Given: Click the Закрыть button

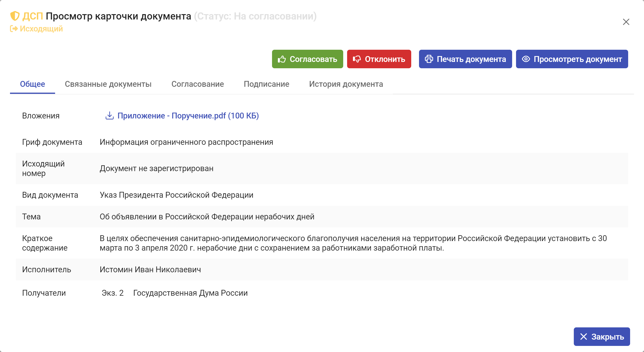Looking at the screenshot, I should click(x=602, y=336).
